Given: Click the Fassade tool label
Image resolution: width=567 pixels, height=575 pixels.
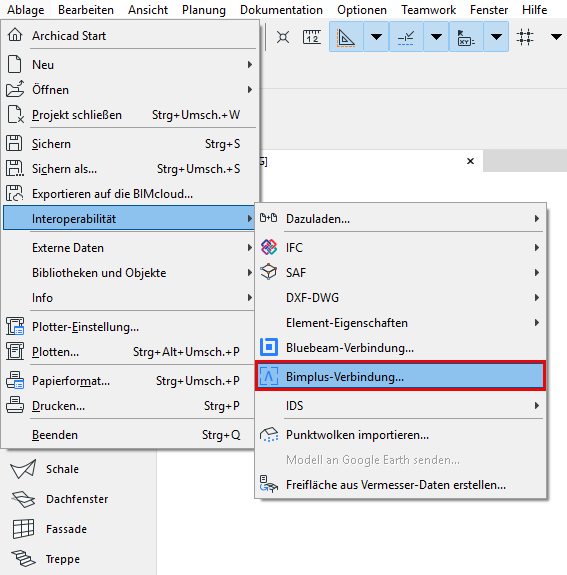Looking at the screenshot, I should click(x=66, y=529).
